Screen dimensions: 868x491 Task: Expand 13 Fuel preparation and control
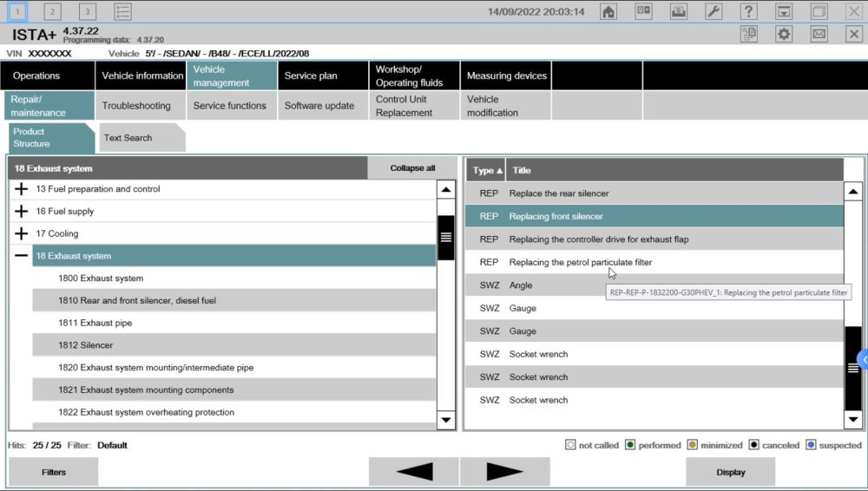click(x=21, y=189)
